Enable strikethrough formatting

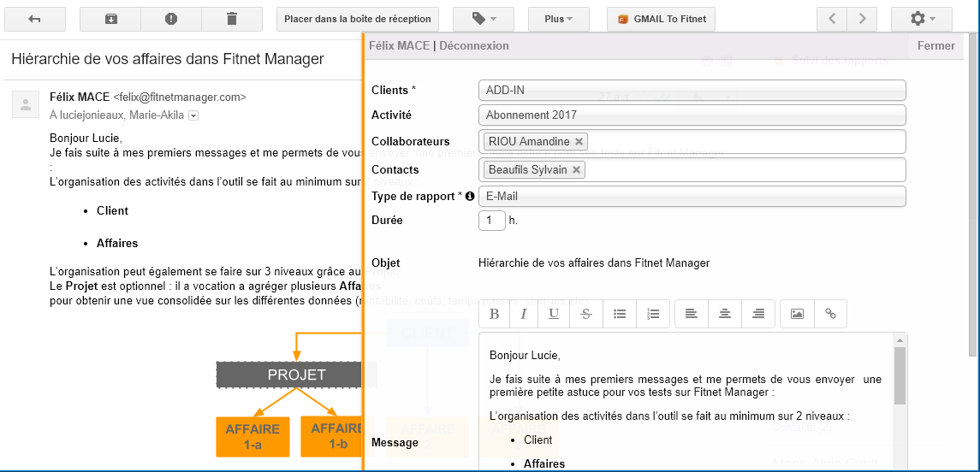coord(585,314)
